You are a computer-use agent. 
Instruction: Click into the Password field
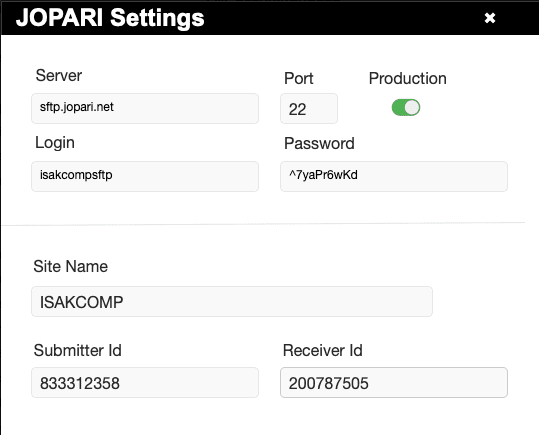[394, 176]
